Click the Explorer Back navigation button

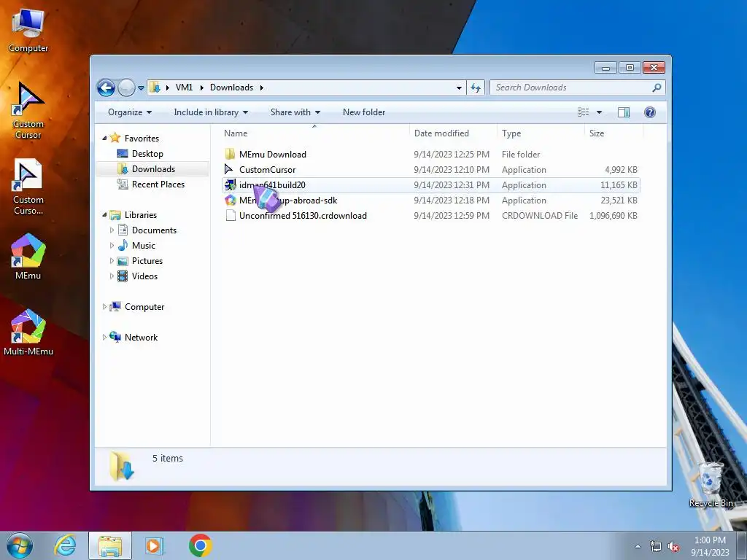coord(106,87)
